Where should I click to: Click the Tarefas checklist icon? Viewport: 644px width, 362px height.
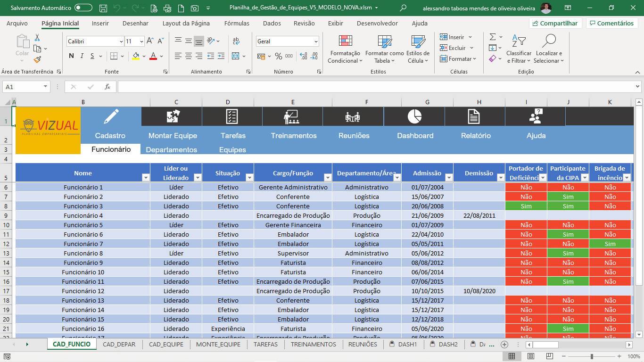pos(231,116)
